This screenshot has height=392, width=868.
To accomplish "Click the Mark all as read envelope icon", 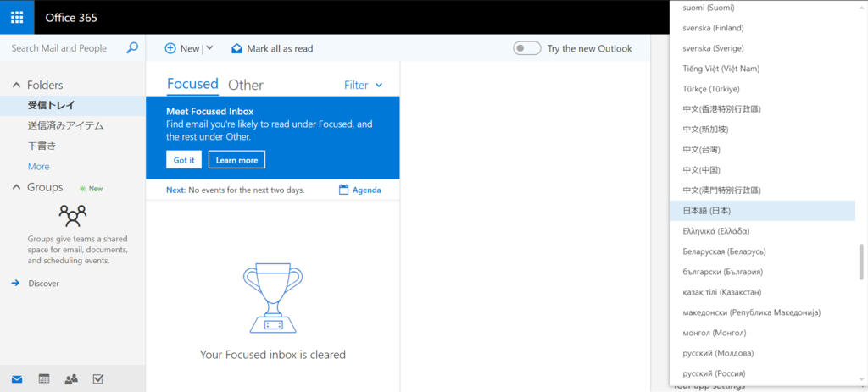I will pyautogui.click(x=237, y=48).
